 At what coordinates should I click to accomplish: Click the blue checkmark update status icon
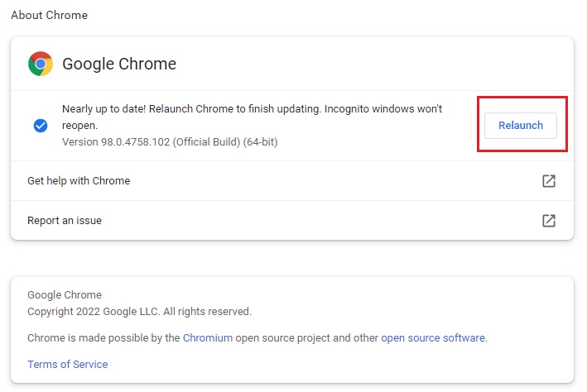(41, 126)
